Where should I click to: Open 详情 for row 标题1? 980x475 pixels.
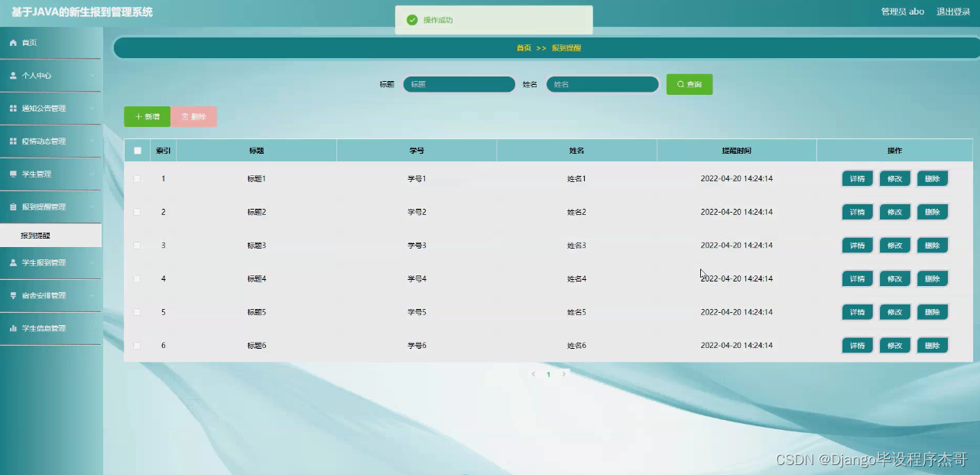tap(858, 179)
